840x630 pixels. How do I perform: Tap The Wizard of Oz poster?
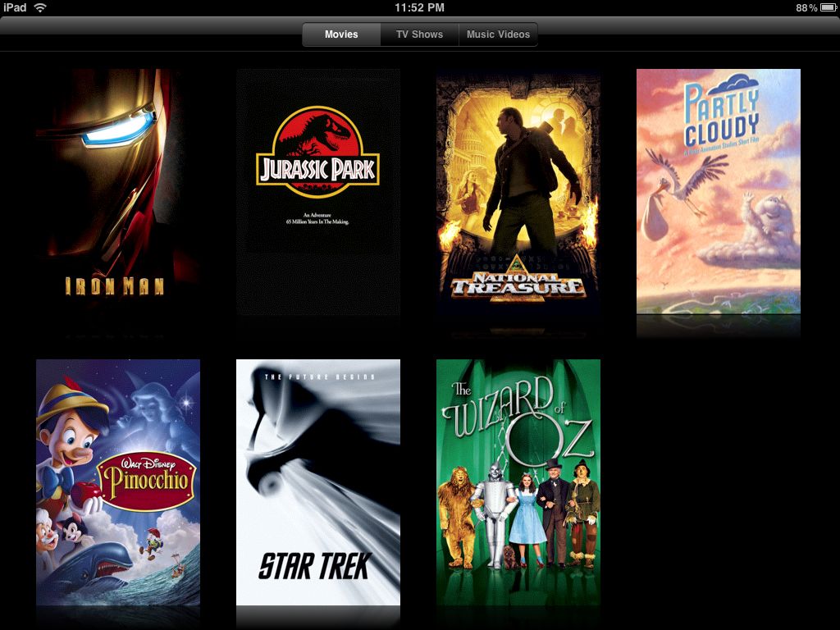(x=518, y=482)
